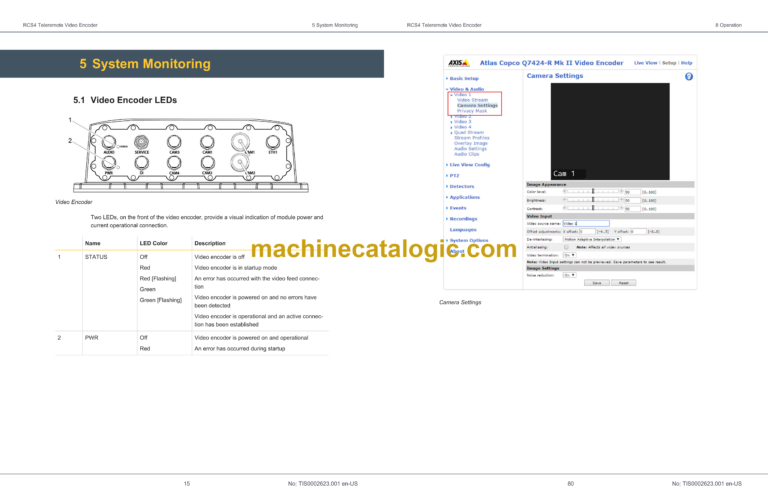
Task: Click the Y offset input field
Action: pos(638,232)
